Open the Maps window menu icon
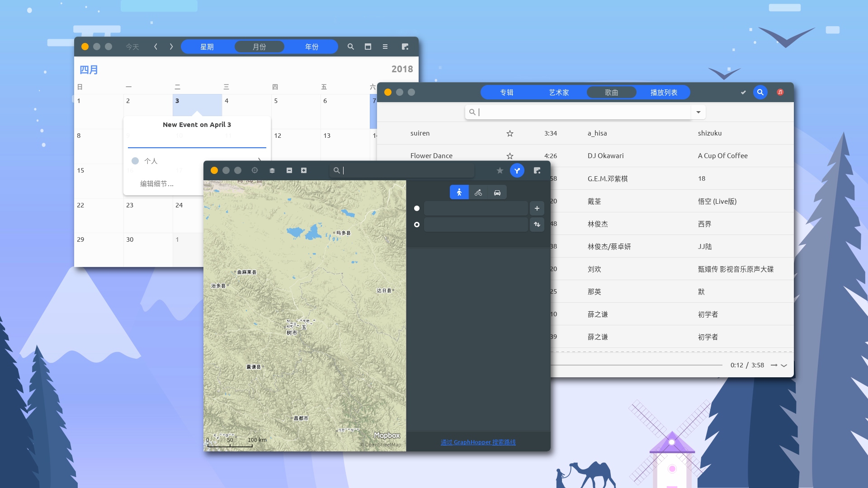The width and height of the screenshot is (868, 488). tap(537, 170)
